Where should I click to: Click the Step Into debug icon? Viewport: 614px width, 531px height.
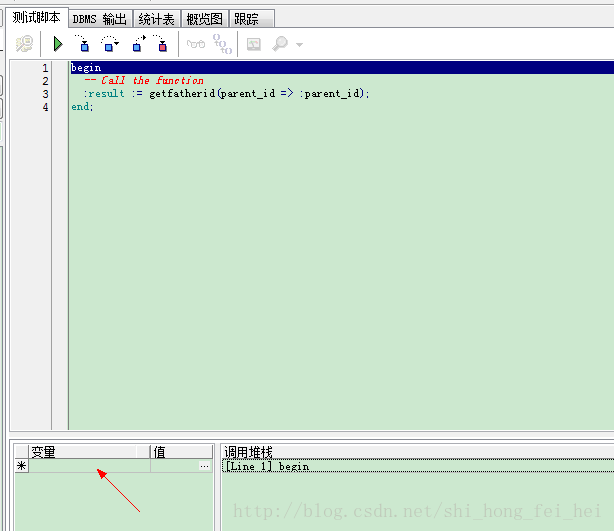(82, 44)
